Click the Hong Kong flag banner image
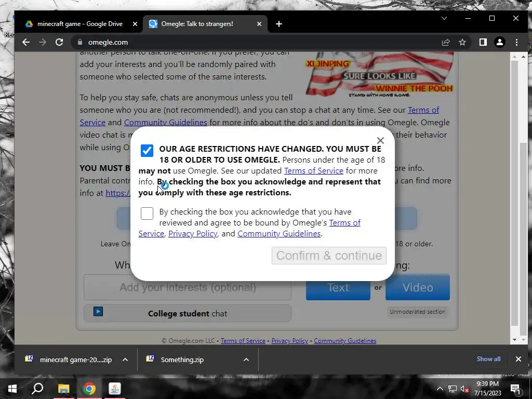The height and width of the screenshot is (399, 532). [379, 75]
